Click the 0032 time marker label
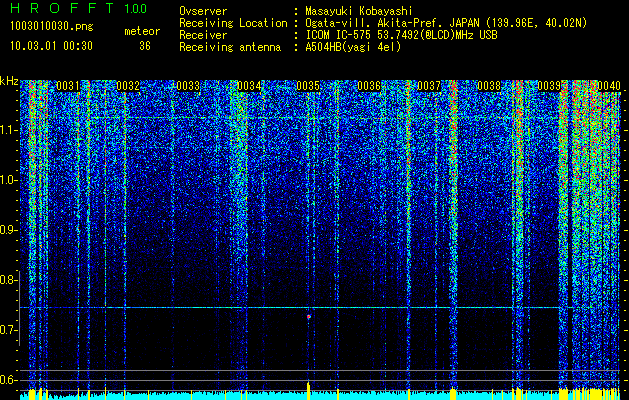Image resolution: width=629 pixels, height=400 pixels. pyautogui.click(x=128, y=86)
